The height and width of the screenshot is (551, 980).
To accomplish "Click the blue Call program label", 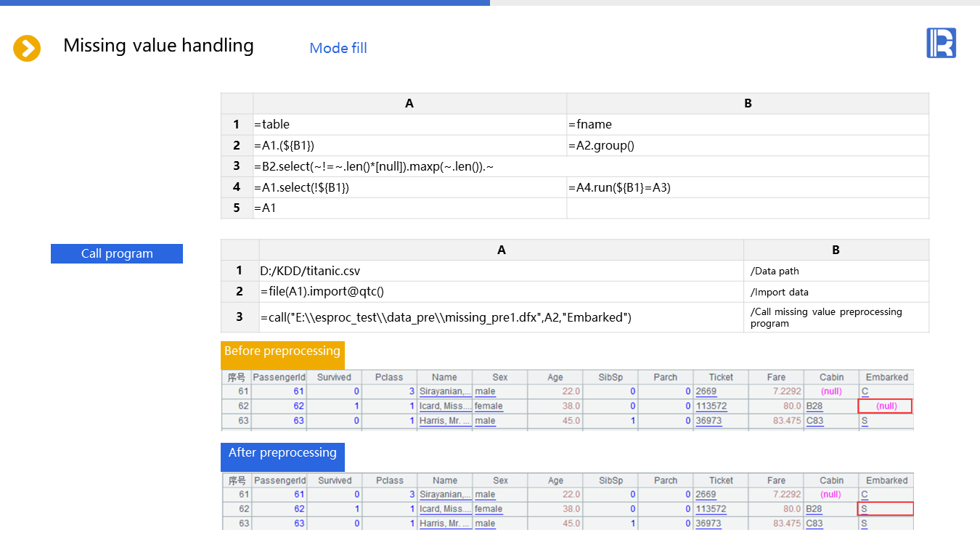I will 117,253.
